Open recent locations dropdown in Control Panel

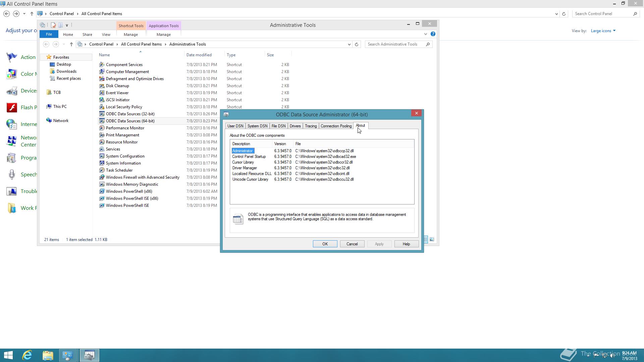click(x=24, y=14)
